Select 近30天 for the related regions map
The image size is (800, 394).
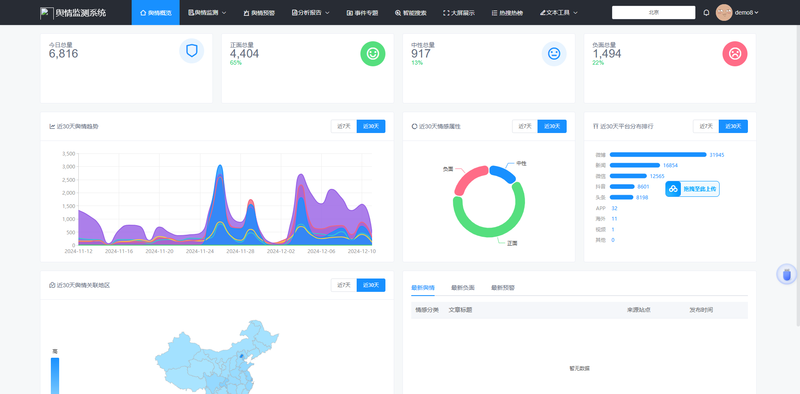(x=371, y=285)
